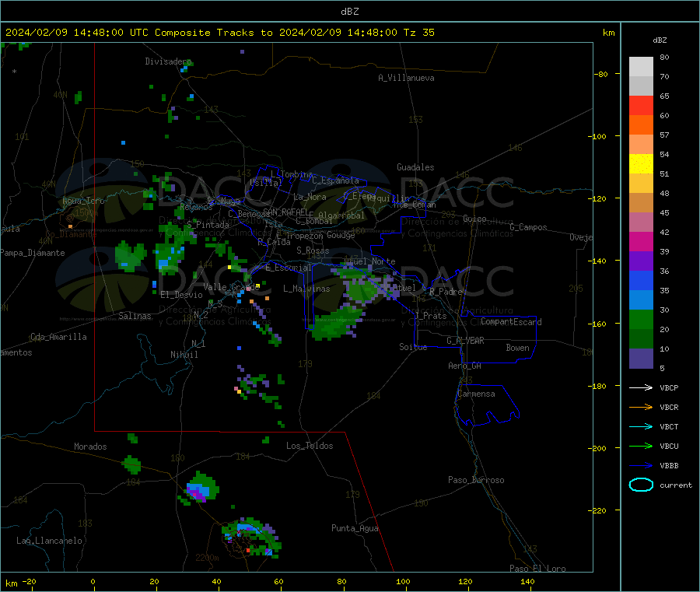Click the white VBCP arrow legend icon
Viewport: 700px width, 592px height.
(641, 387)
